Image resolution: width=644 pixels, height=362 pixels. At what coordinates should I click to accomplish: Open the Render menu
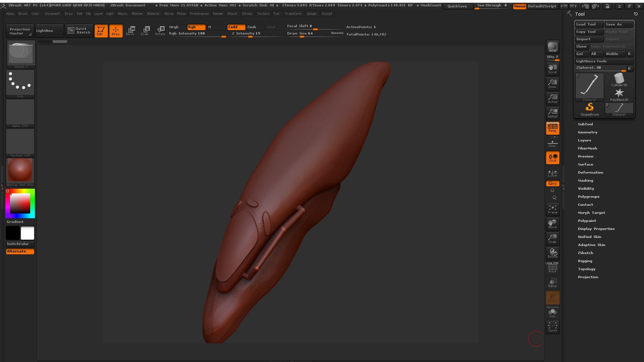click(x=218, y=14)
